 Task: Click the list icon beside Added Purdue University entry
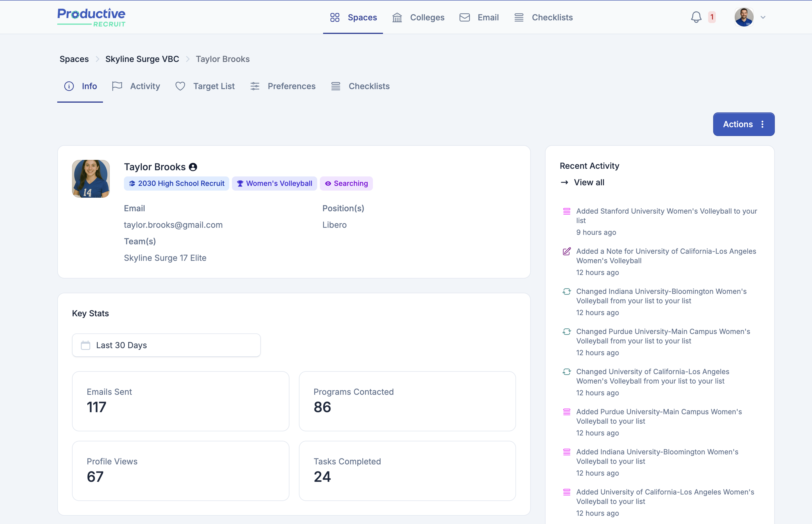567,412
